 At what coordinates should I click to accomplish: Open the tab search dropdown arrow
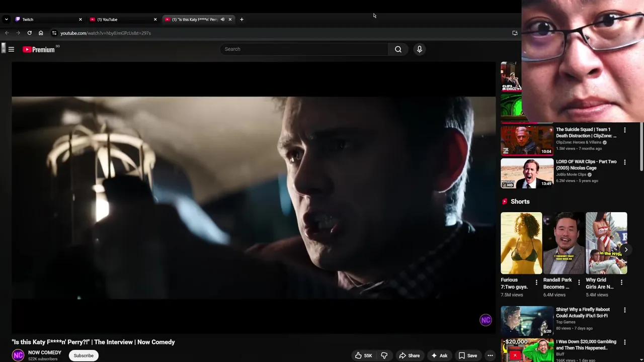point(6,20)
